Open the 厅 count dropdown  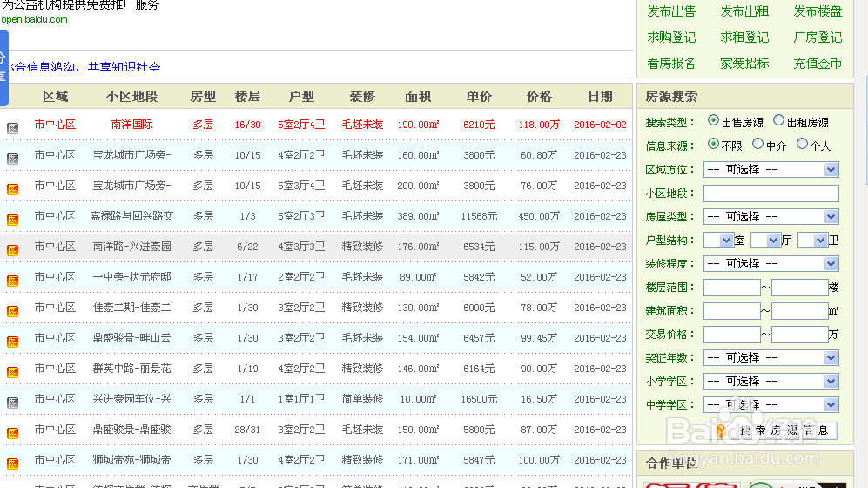pos(765,240)
